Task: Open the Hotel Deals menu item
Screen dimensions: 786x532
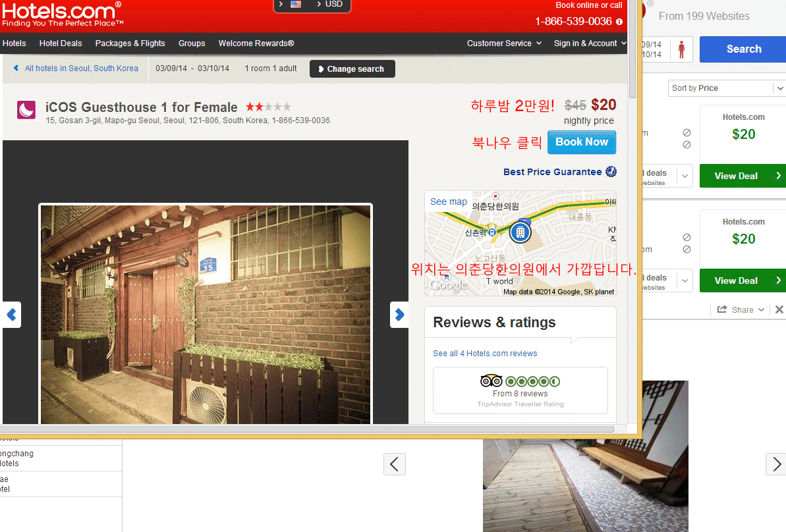Action: (x=61, y=43)
